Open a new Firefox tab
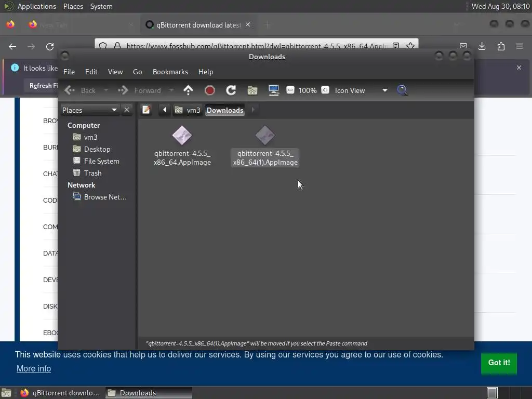This screenshot has width=532, height=399. pos(268,25)
